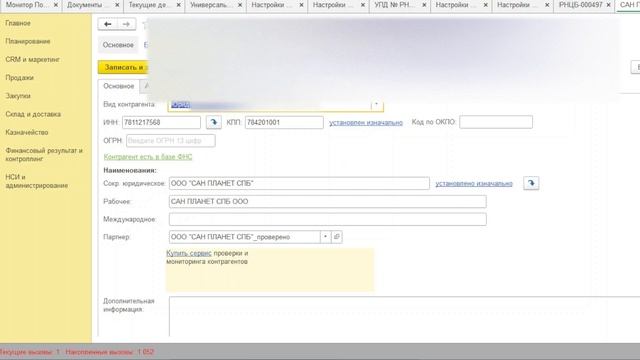
Task: Close the Универсаль... tab
Action: [240, 5]
